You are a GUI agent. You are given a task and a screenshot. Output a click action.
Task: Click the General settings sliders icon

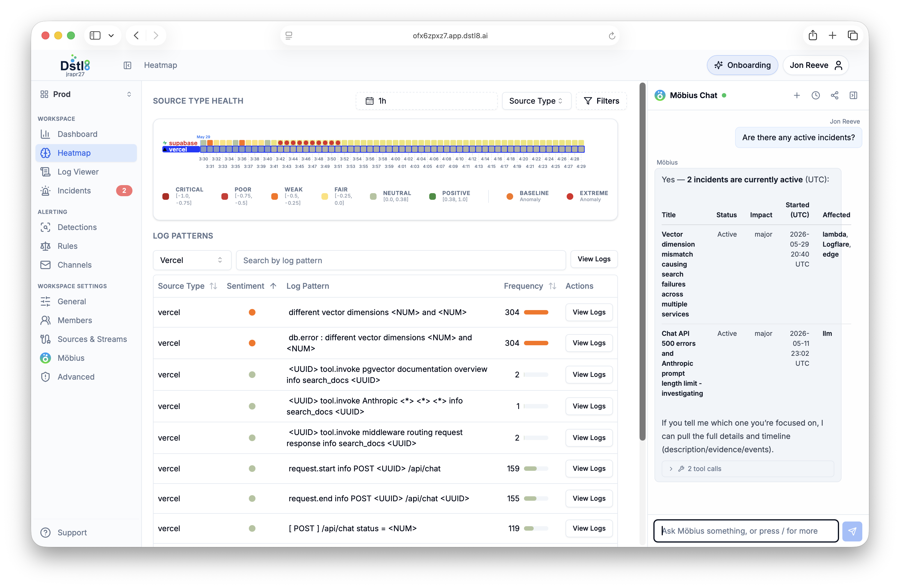(45, 301)
